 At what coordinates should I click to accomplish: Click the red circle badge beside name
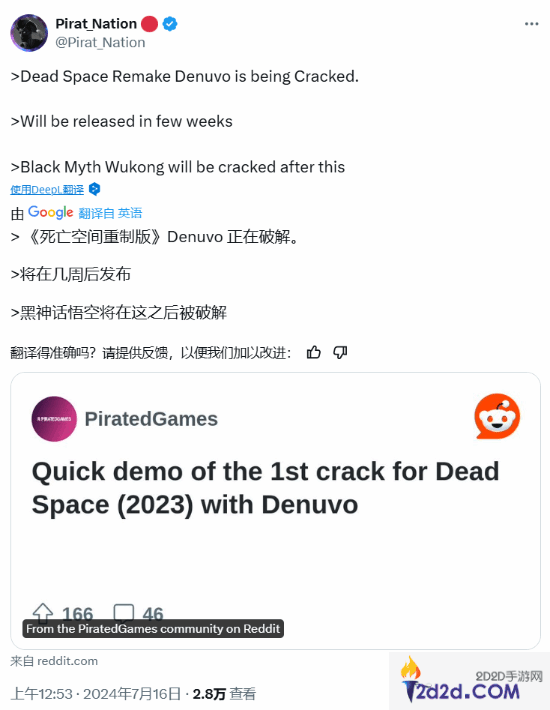click(149, 24)
